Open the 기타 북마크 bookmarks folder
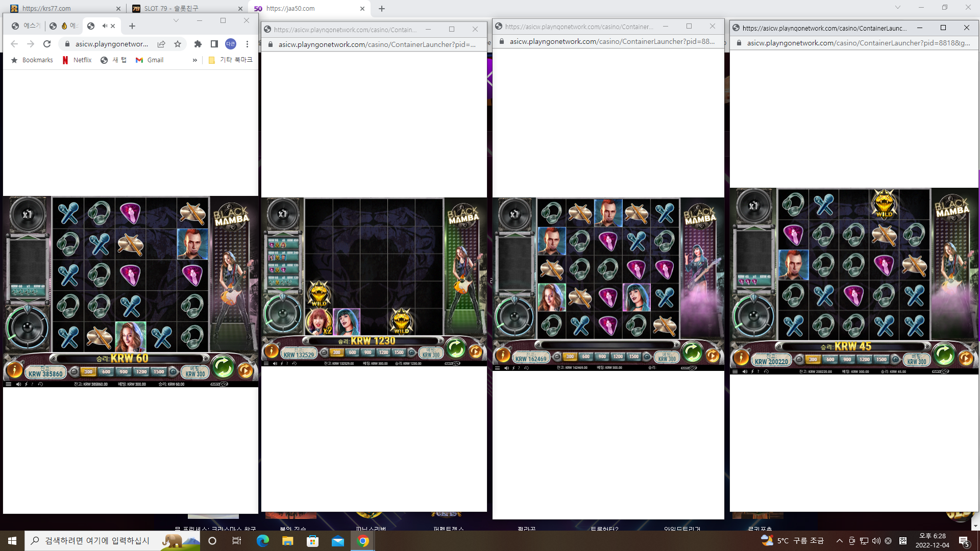Viewport: 980px width, 551px height. [x=230, y=60]
